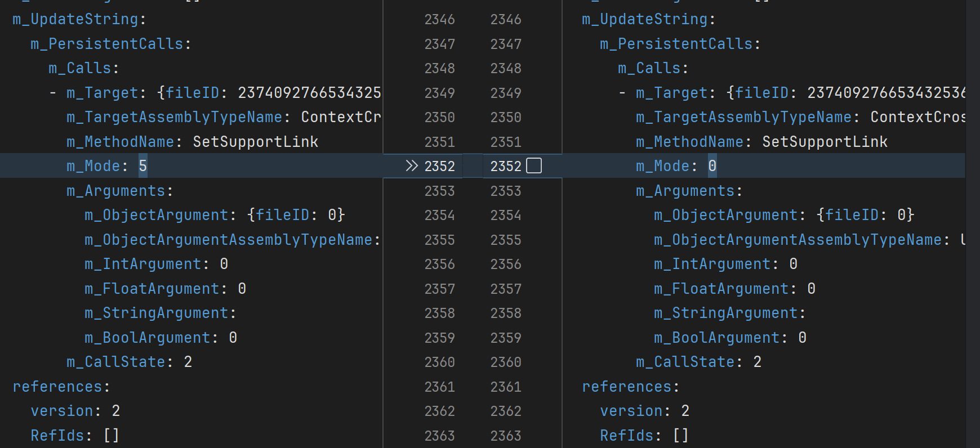Click the references key in left pane
Image resolution: width=980 pixels, height=448 pixels.
coord(57,387)
